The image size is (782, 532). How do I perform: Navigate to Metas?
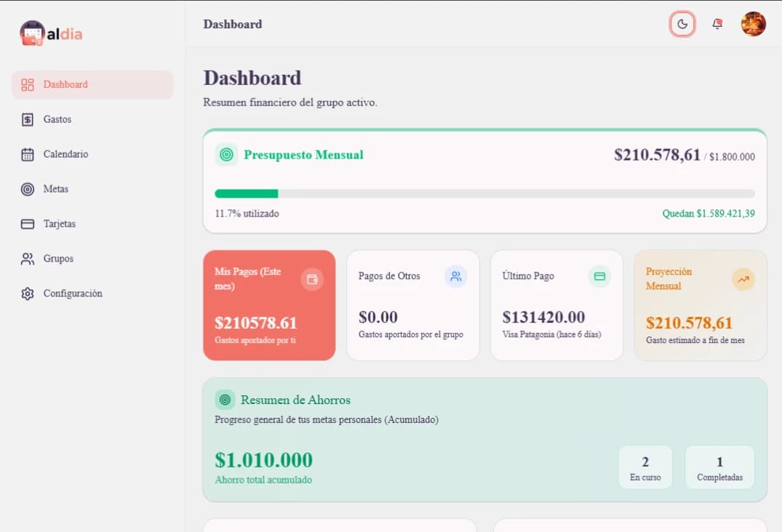(92, 189)
